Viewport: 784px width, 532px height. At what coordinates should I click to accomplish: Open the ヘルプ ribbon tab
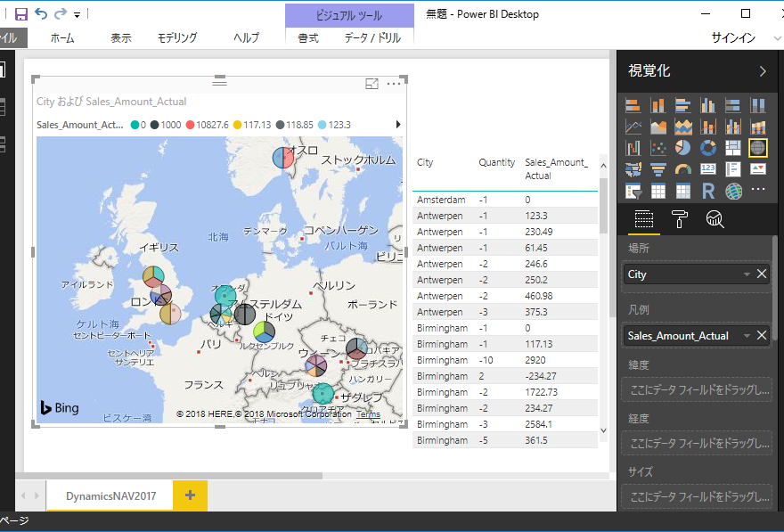click(x=246, y=38)
